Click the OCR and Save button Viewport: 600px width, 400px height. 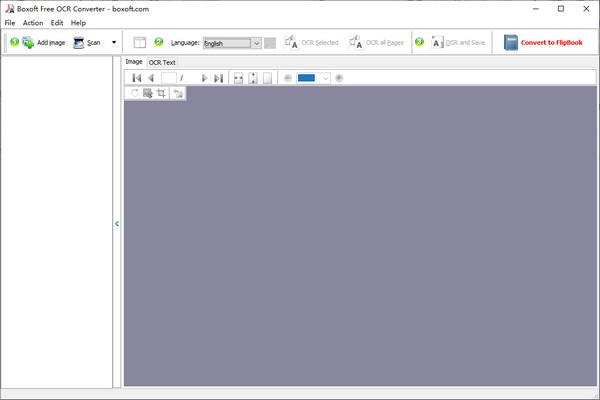coord(458,42)
